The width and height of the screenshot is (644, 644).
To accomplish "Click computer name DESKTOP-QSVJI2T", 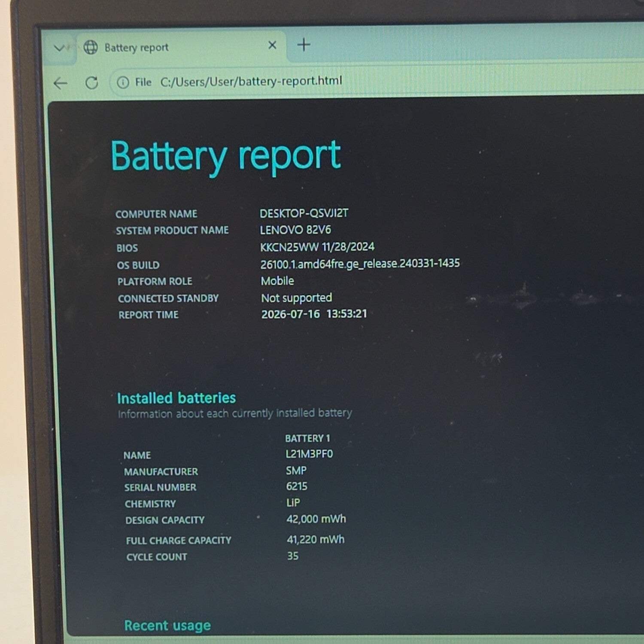I will coord(304,213).
